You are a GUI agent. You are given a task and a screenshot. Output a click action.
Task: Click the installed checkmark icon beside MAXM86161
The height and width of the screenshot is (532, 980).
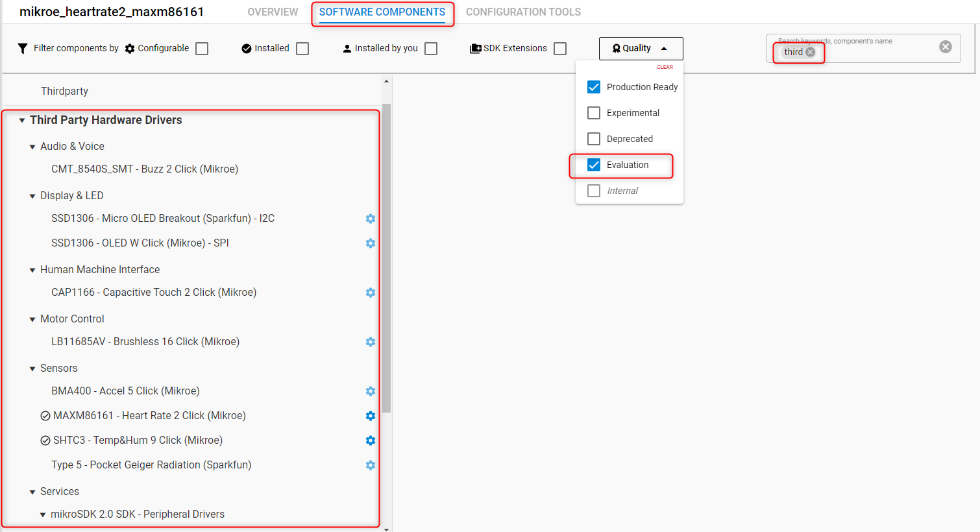coord(45,416)
